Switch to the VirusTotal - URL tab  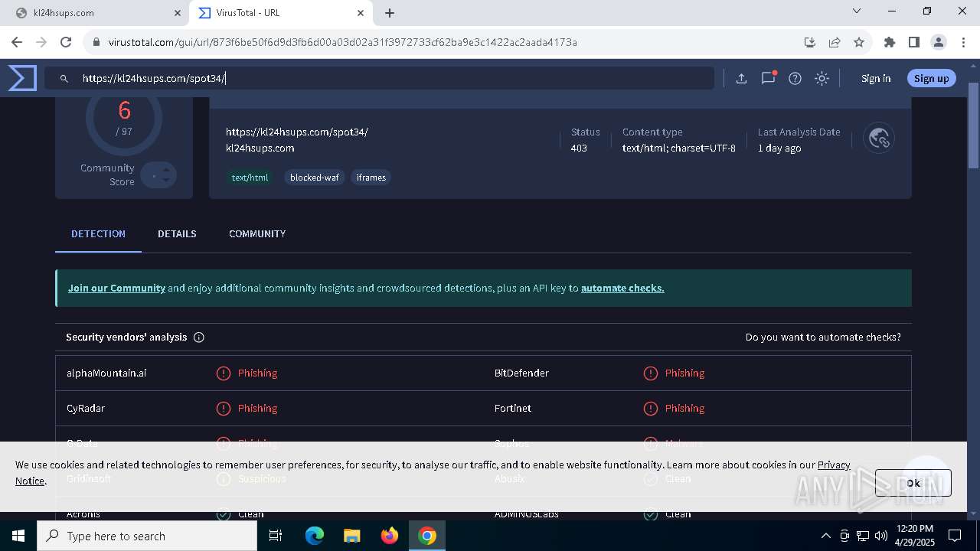280,13
